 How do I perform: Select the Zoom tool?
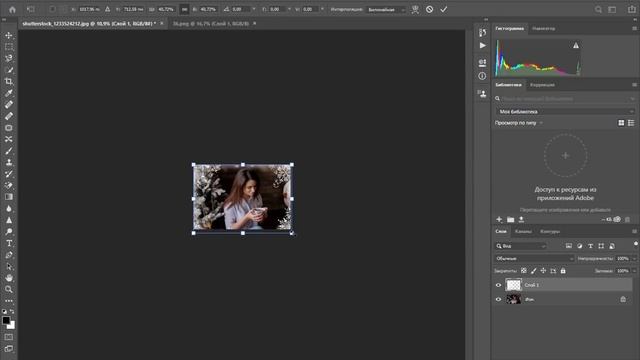9,289
